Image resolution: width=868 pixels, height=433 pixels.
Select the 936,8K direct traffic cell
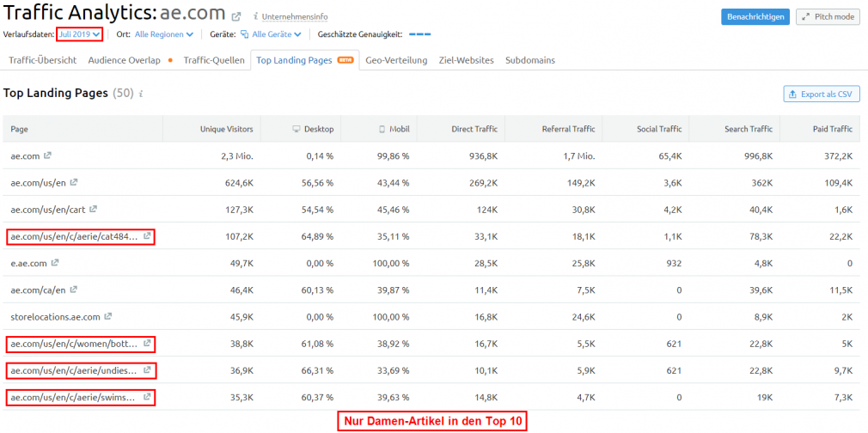(x=481, y=156)
